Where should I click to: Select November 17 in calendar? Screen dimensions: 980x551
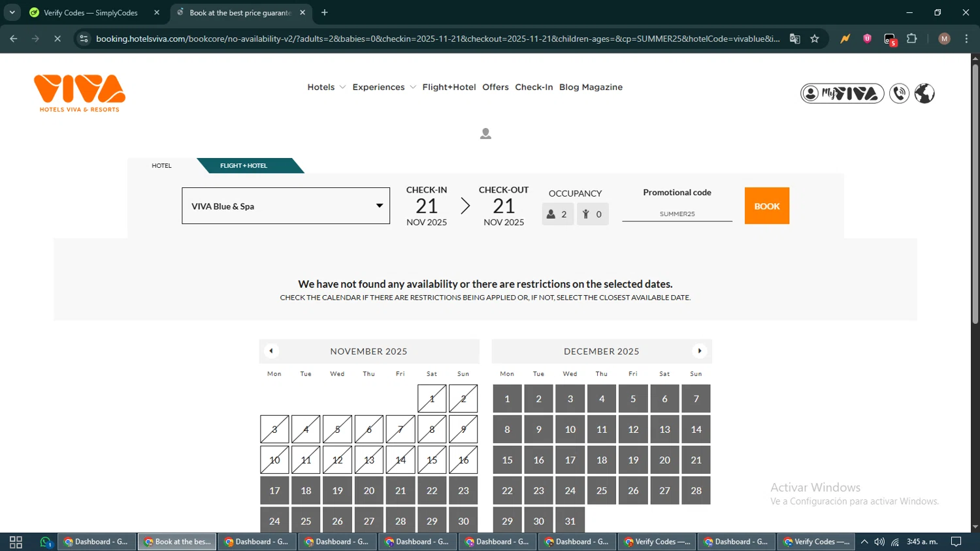[x=274, y=490]
